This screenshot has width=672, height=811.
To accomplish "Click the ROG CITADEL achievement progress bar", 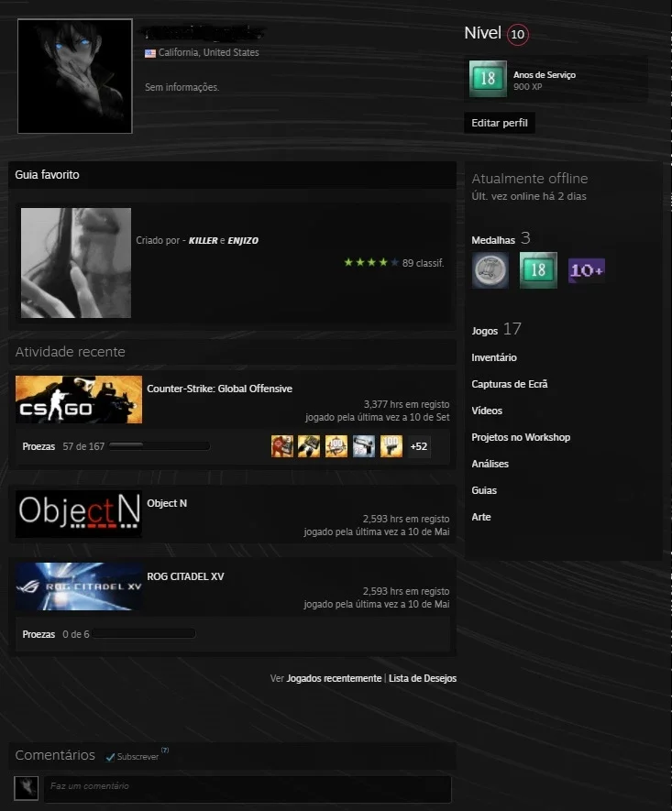I will pyautogui.click(x=144, y=633).
